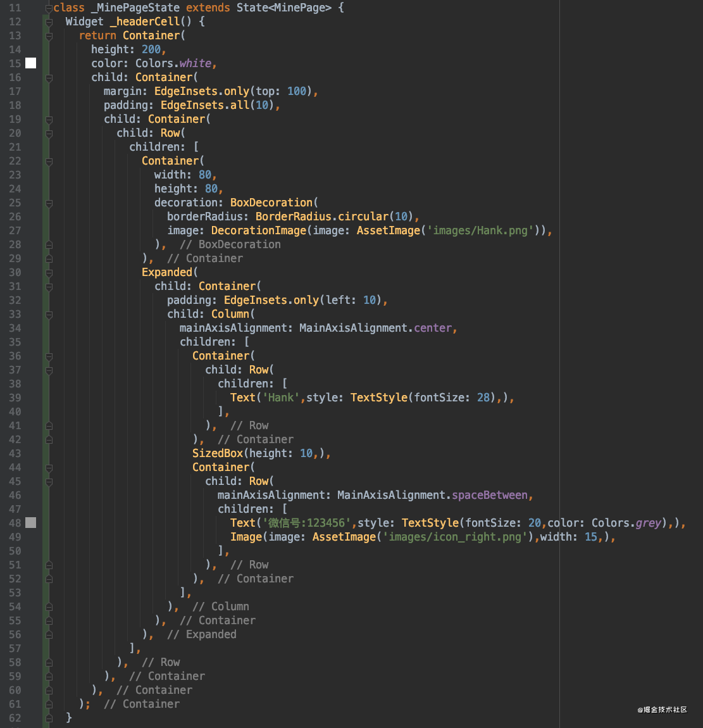Click the white color swatch on line 15
This screenshot has width=703, height=728.
coord(30,63)
